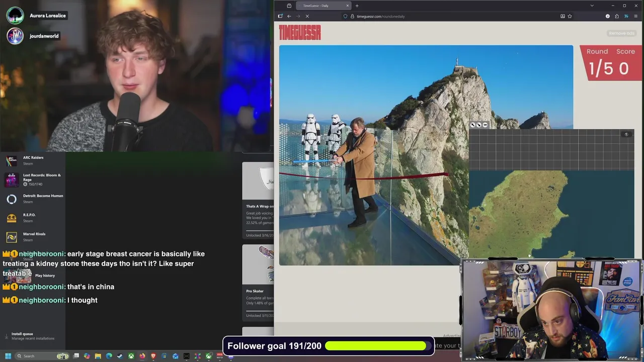The image size is (644, 362).
Task: Open Firefox extensions puzzle icon
Action: pos(617,16)
